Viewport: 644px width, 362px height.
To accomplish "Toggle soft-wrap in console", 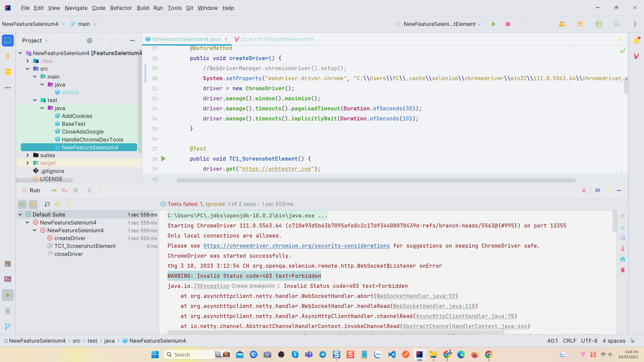I will (623, 238).
